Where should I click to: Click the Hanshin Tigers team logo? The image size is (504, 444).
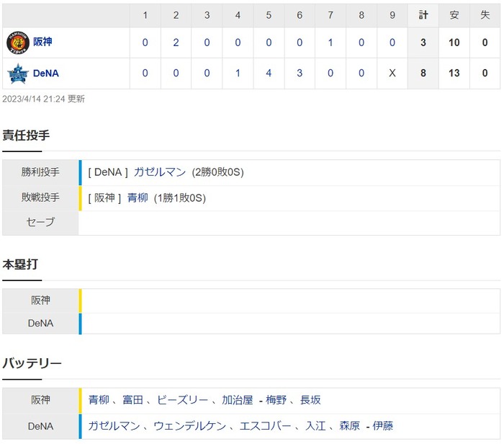pos(18,43)
